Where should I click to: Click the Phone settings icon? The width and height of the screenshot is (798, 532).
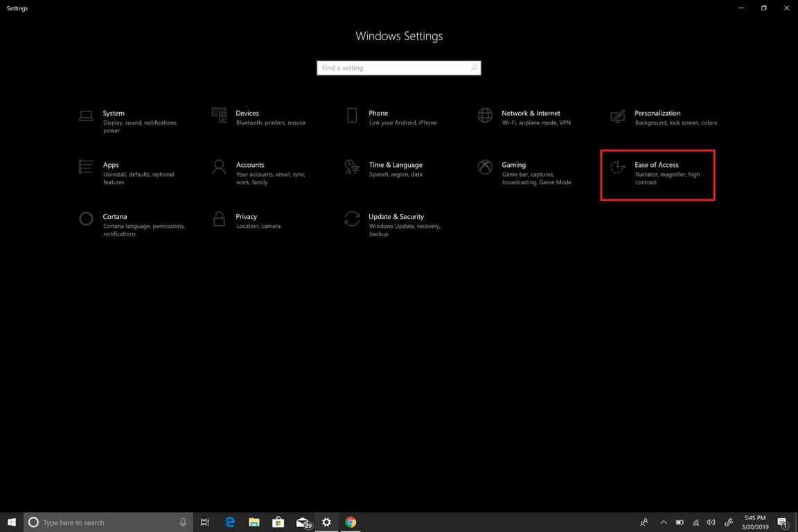[x=352, y=115]
